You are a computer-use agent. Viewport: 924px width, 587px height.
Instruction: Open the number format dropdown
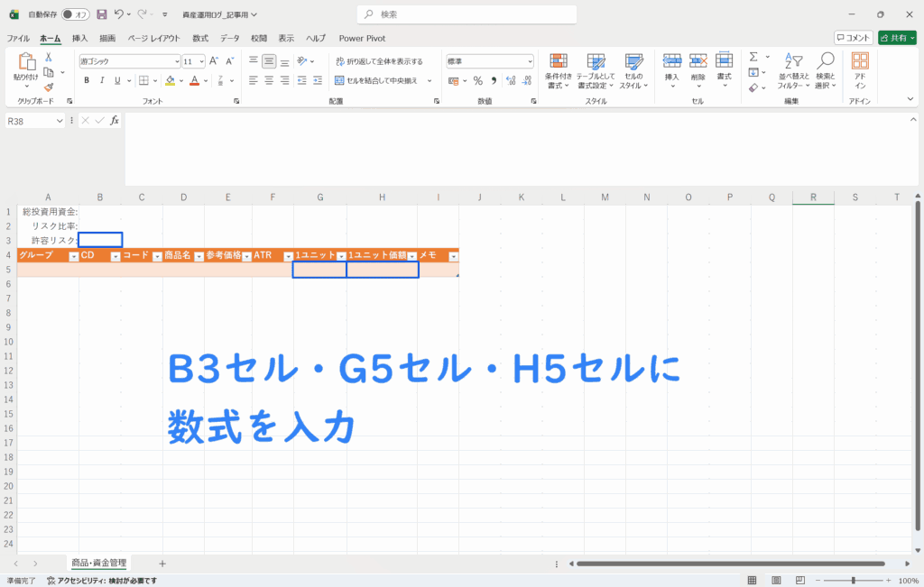click(x=530, y=61)
